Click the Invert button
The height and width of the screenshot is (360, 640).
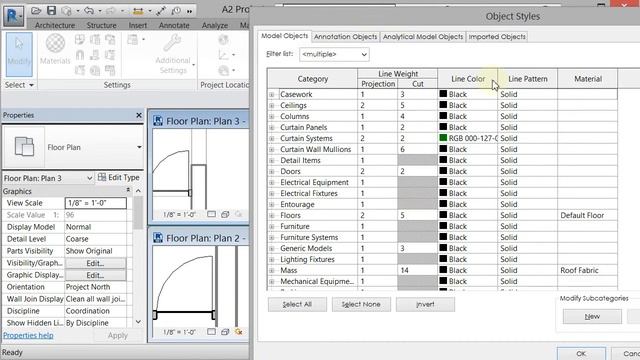pos(425,304)
